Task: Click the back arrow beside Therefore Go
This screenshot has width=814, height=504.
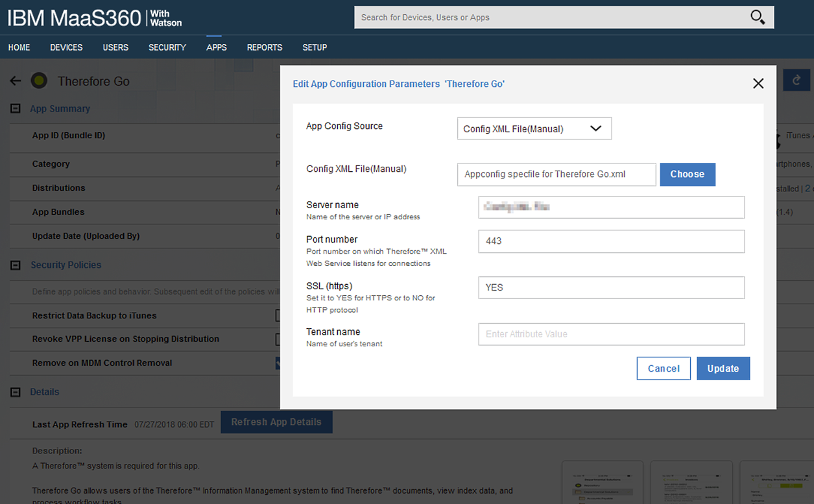Action: (x=16, y=81)
